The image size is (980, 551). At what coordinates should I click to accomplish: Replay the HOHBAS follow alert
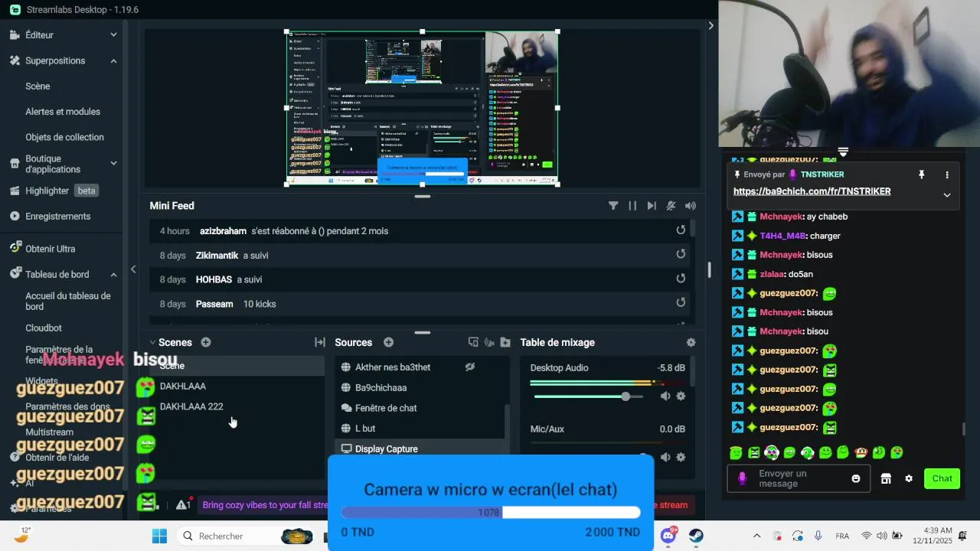(681, 279)
